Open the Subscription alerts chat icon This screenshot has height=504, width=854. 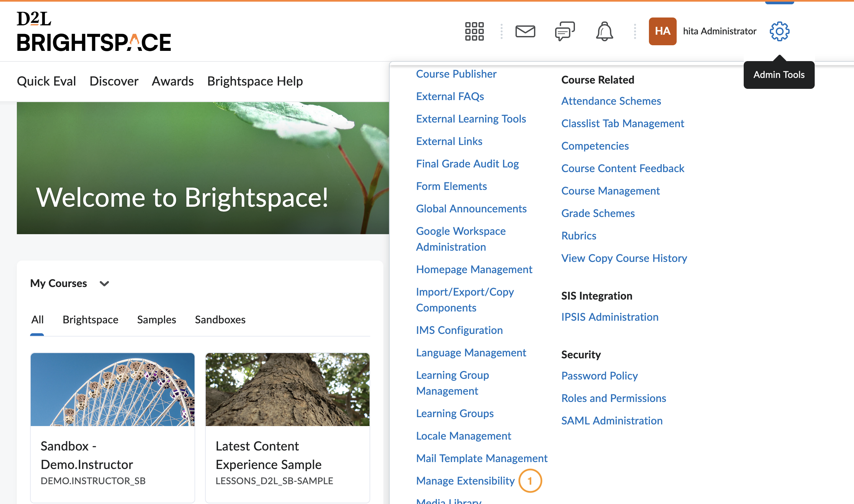click(565, 31)
